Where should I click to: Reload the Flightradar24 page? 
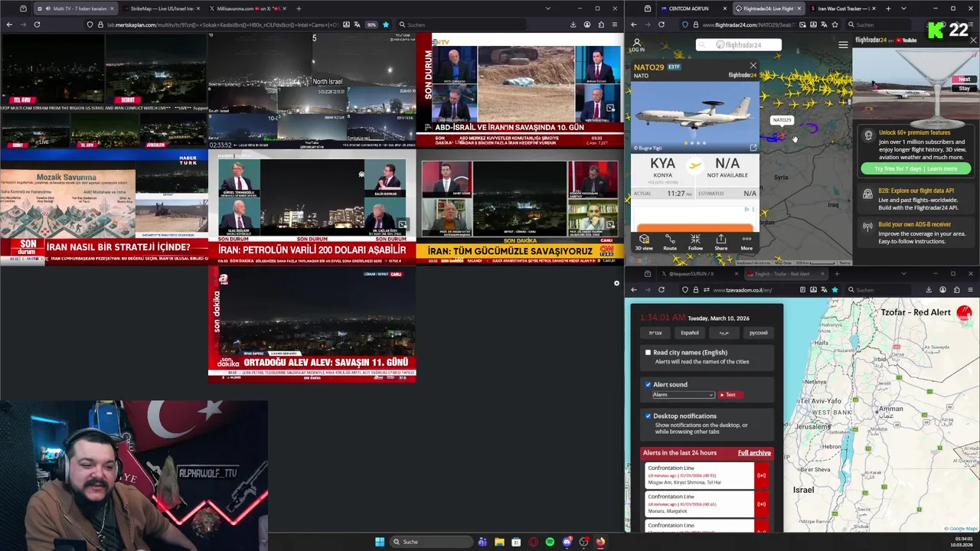[x=661, y=24]
